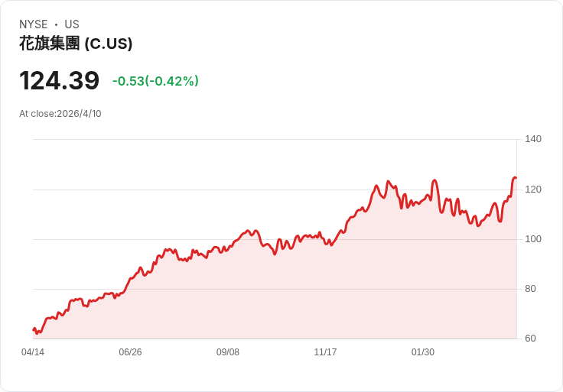The height and width of the screenshot is (392, 563).
Task: Click the 100 y-axis label
Action: [x=533, y=239]
